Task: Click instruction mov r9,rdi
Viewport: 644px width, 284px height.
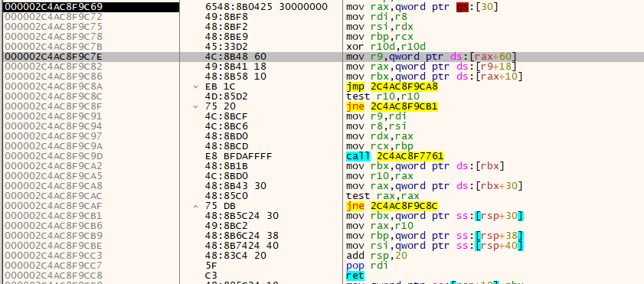Action: (377, 116)
